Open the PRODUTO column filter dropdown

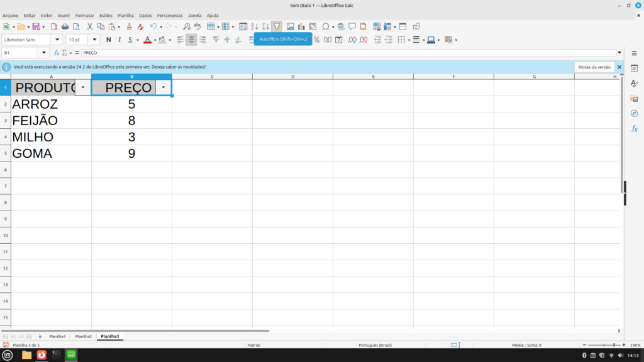click(x=82, y=87)
